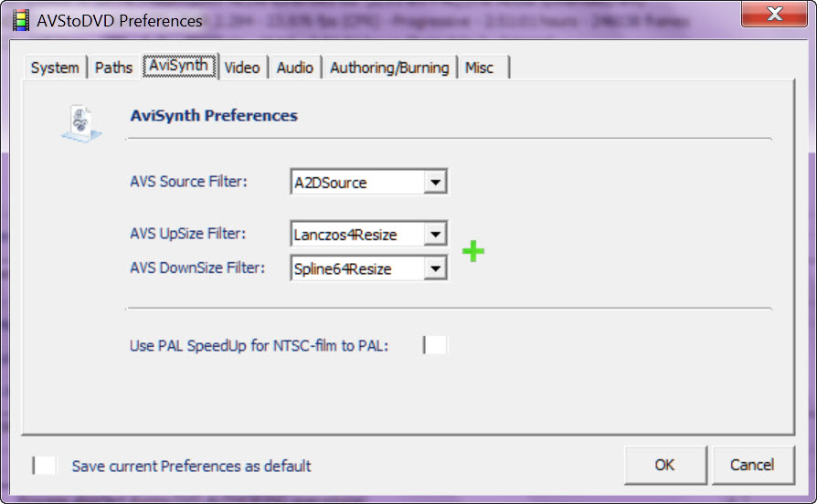Check Save current Preferences as default
Image resolution: width=817 pixels, height=504 pixels.
(x=45, y=466)
